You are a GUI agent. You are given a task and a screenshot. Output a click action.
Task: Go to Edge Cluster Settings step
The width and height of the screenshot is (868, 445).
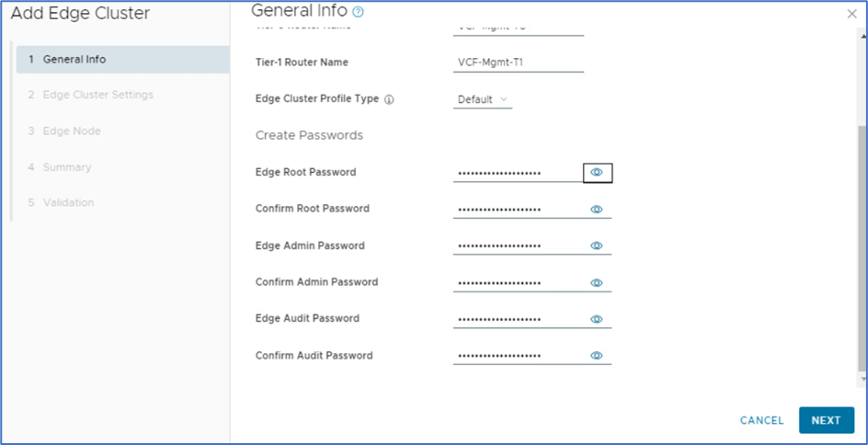coord(97,95)
